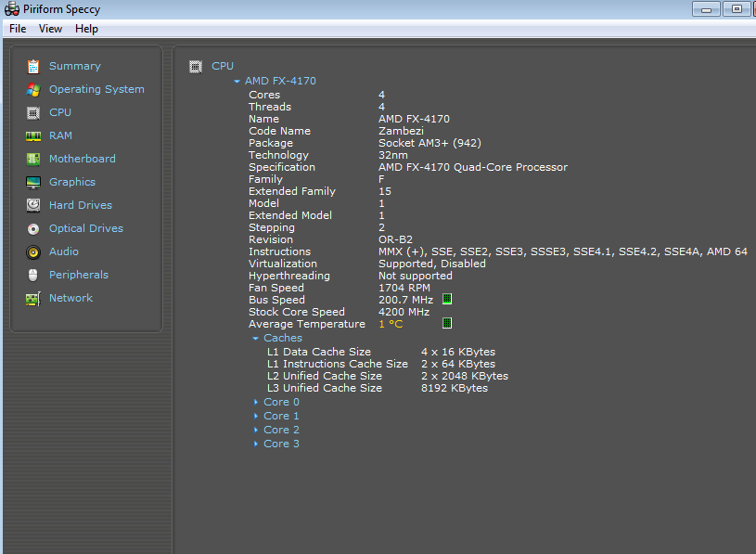Click the Piriform Speccy title bar icon

point(11,9)
